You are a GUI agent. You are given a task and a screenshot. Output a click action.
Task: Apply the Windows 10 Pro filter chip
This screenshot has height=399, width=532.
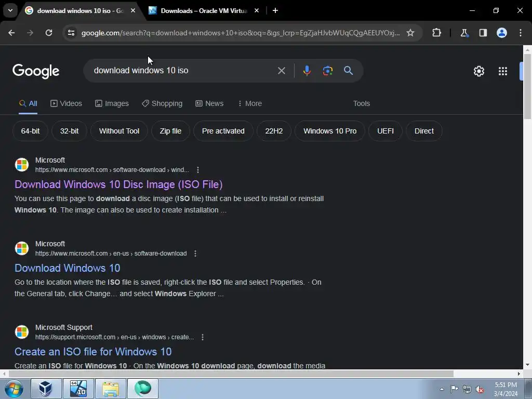coord(330,131)
